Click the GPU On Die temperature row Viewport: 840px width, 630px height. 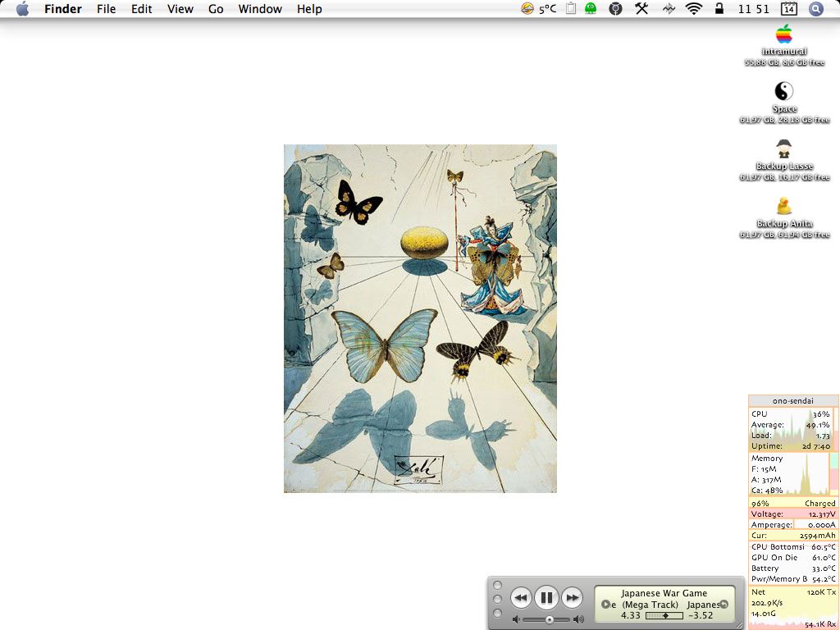(x=793, y=557)
